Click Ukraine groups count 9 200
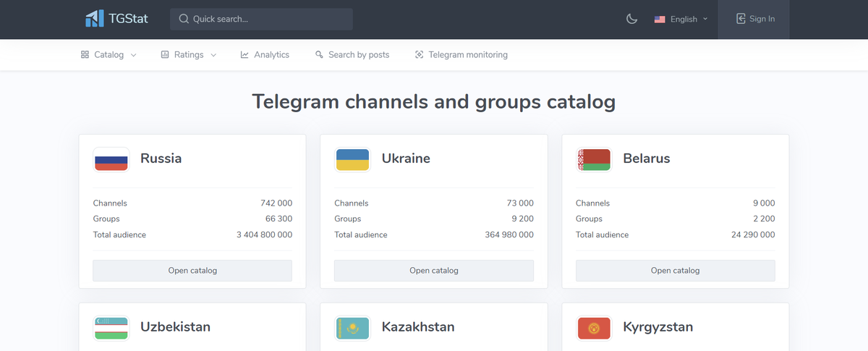This screenshot has width=868, height=351. (522, 219)
